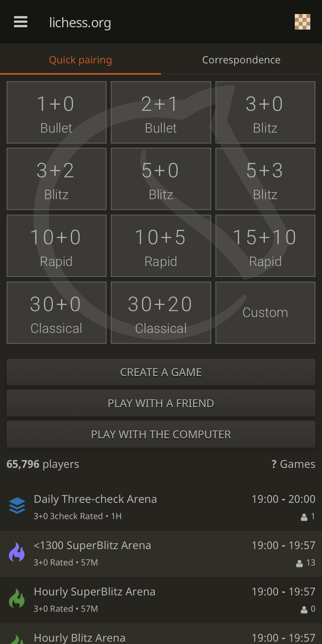Click PLAY WITH A FRIEND
Image resolution: width=322 pixels, height=644 pixels.
[x=161, y=403]
